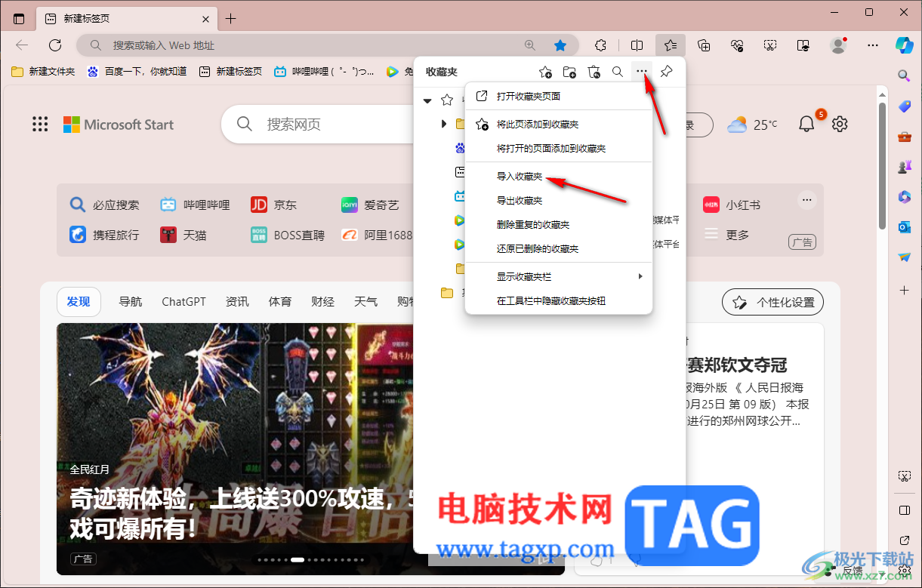Open the browser Extensions puzzle icon
The image size is (922, 588).
(x=601, y=45)
